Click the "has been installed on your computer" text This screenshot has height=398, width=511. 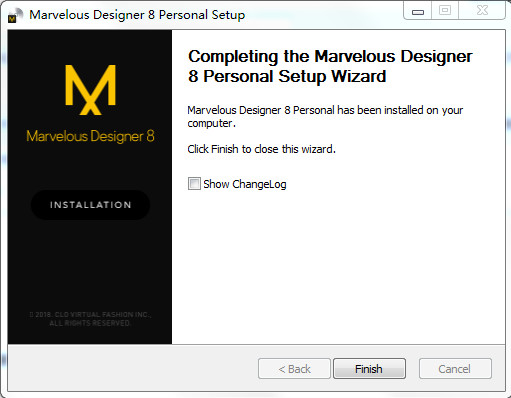coord(325,116)
